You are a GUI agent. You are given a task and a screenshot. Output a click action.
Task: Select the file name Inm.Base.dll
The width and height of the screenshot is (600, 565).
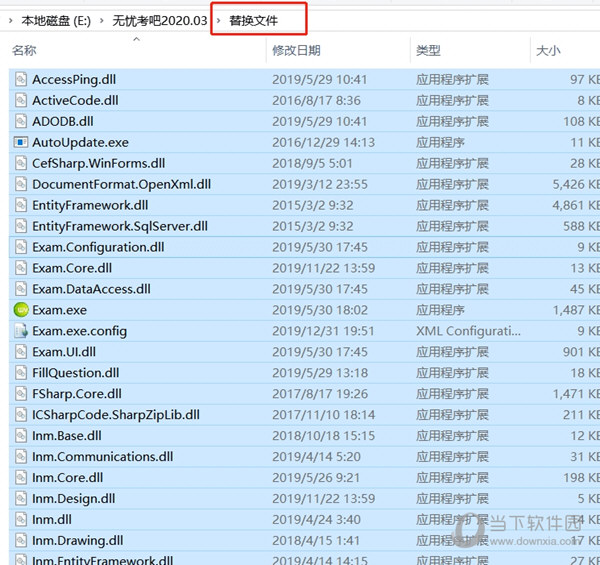(67, 436)
